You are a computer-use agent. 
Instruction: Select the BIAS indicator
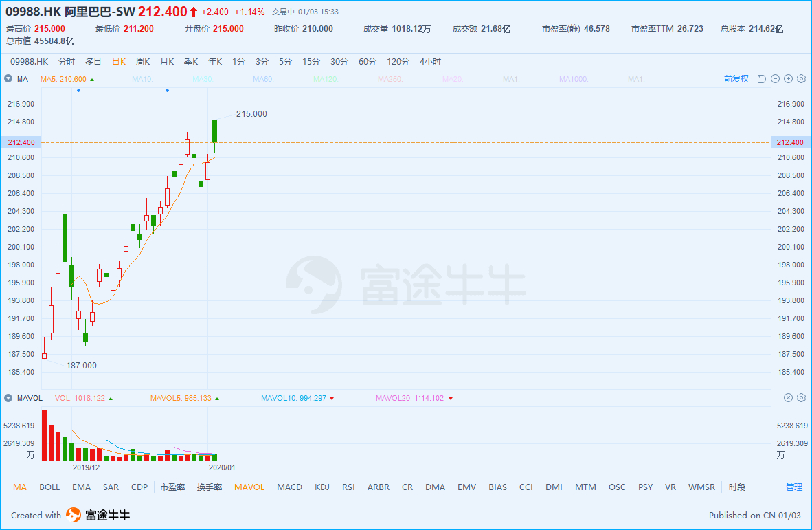(497, 487)
